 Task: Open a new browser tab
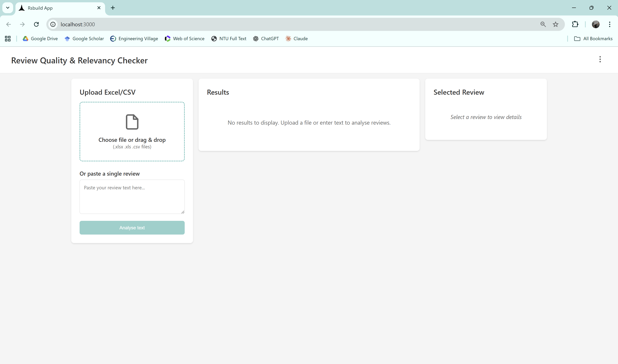[x=113, y=8]
